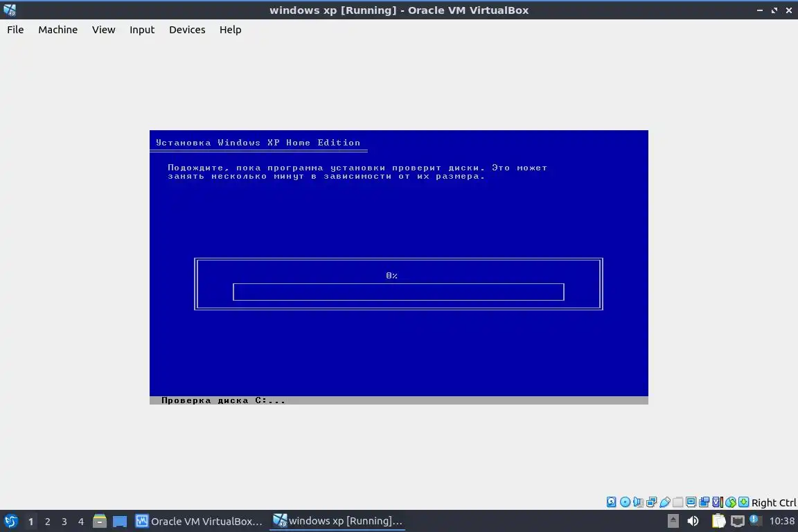Switch to workspace 3
Viewport: 798px width, 532px height.
pos(64,522)
